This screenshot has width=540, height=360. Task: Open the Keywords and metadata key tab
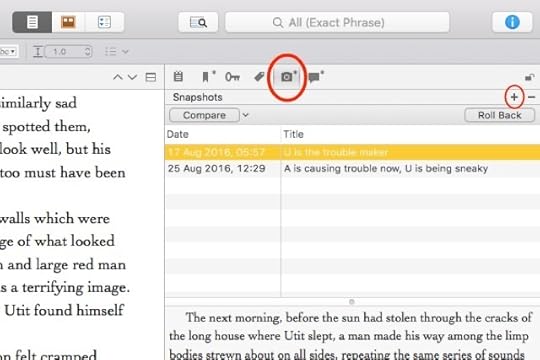click(232, 76)
